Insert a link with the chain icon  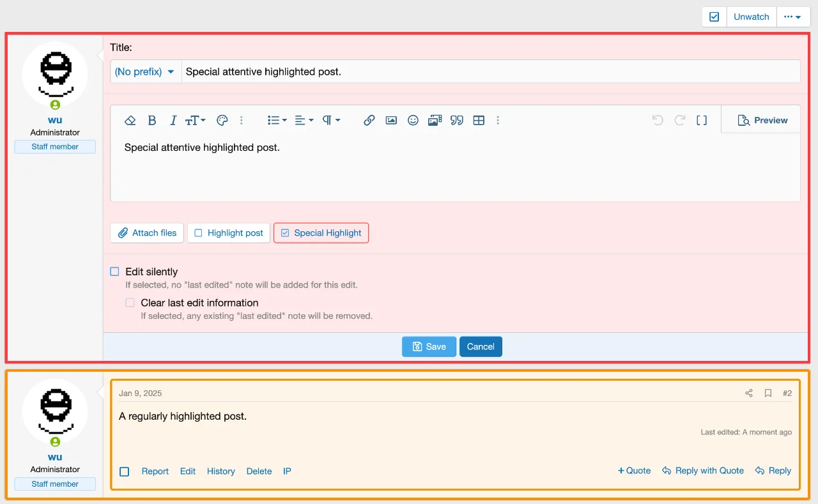point(369,120)
